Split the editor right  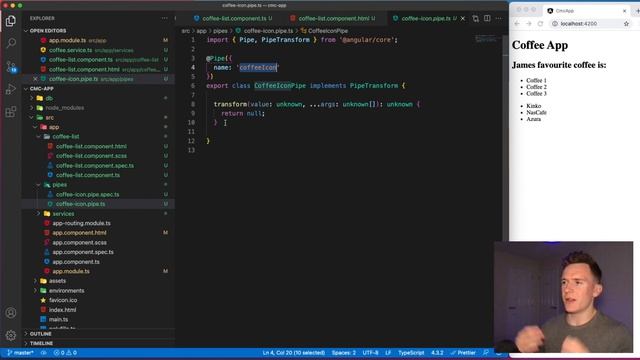[x=487, y=18]
